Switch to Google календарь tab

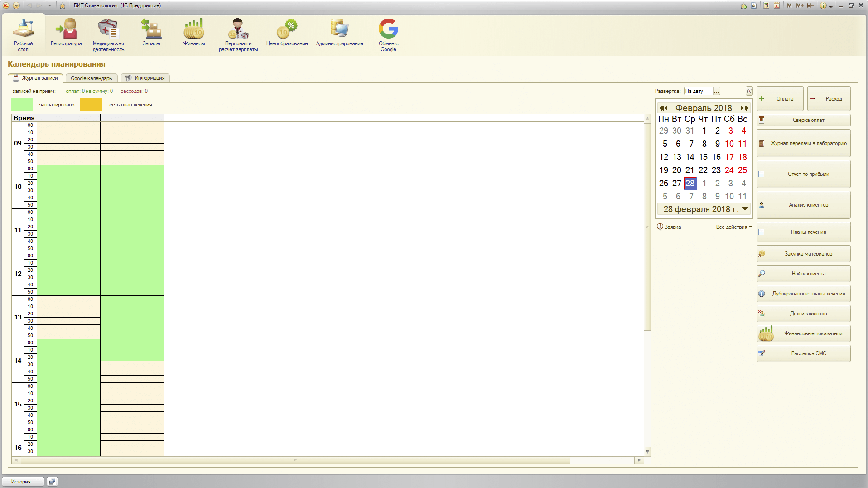click(x=91, y=78)
